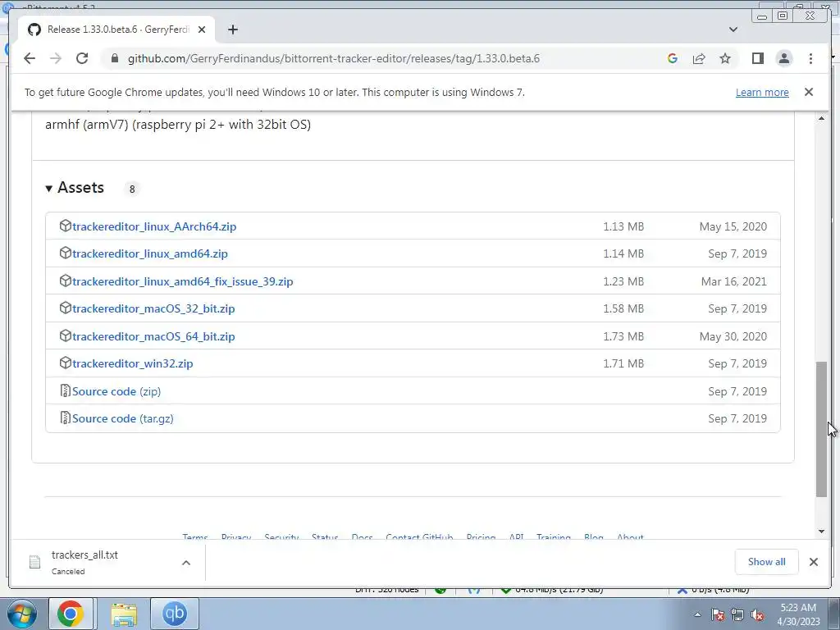Click package icon beside linux_AArch64 zip

click(x=66, y=226)
